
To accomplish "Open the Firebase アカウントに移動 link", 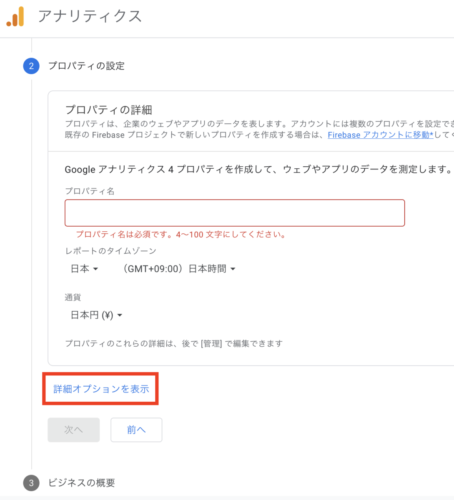I will pyautogui.click(x=380, y=135).
